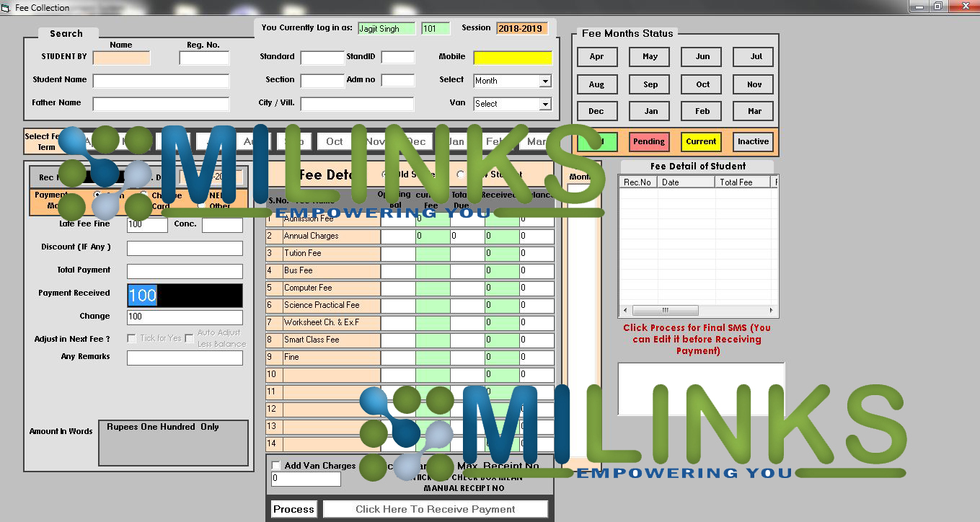Click Rec.No column header in fee detail

[x=637, y=182]
